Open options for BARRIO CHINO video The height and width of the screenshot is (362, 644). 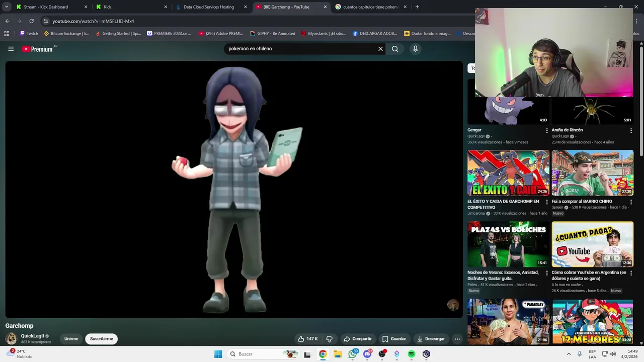(x=631, y=202)
